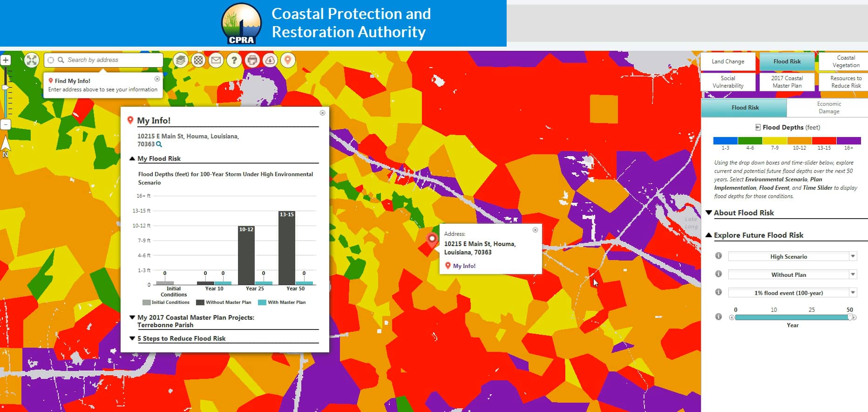The width and height of the screenshot is (868, 412).
Task: Close the address popup on the map
Action: point(535,230)
